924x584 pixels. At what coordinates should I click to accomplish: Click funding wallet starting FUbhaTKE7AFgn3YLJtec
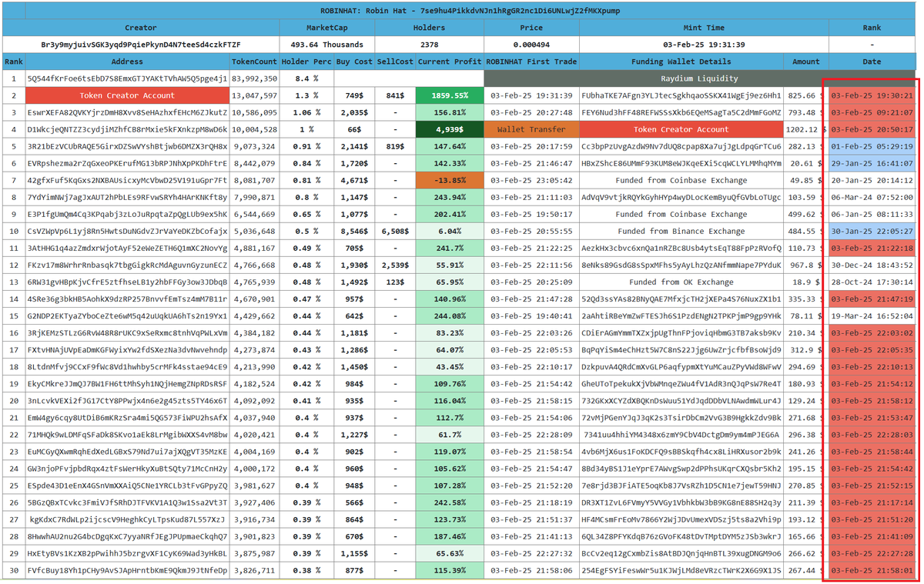click(x=681, y=95)
